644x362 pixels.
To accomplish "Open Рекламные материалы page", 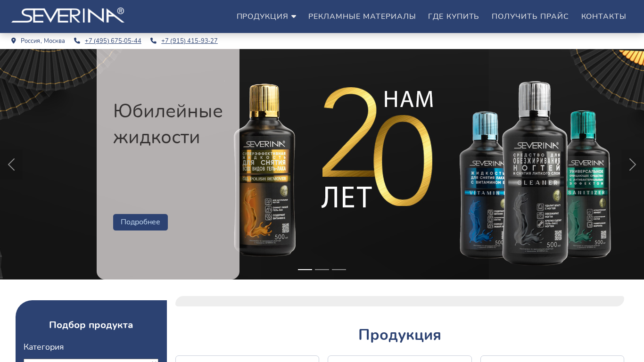I will (362, 16).
